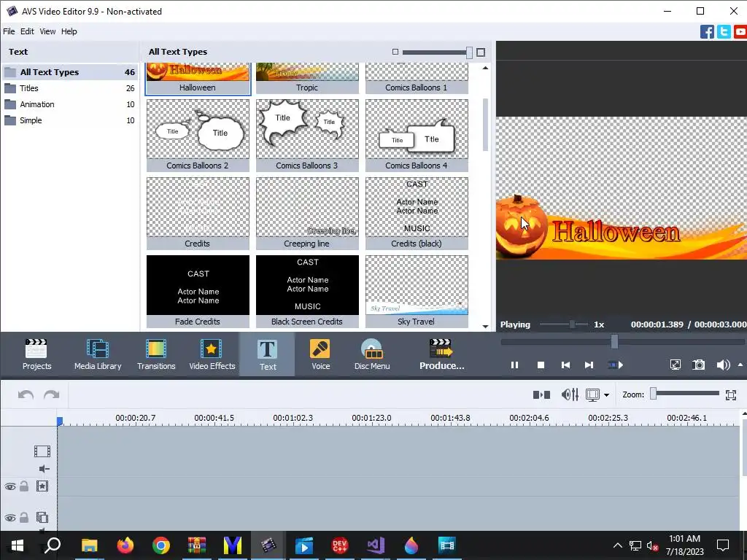747x560 pixels.
Task: Click the Produce... button
Action: point(441,354)
